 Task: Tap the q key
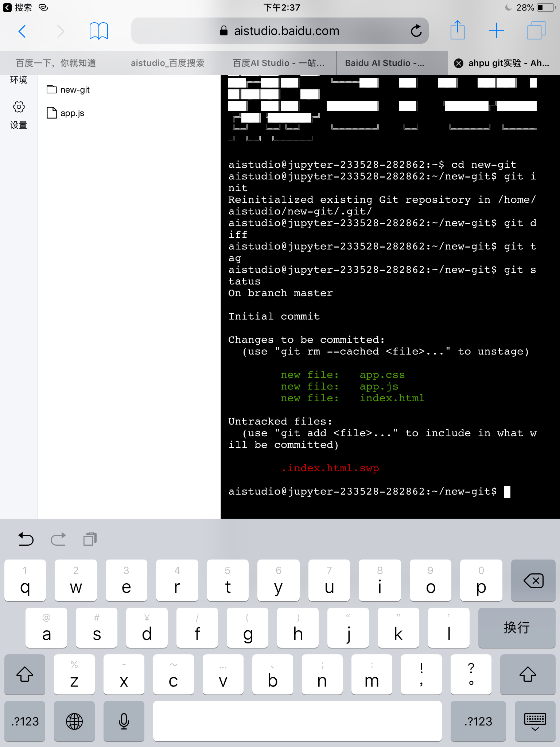pyautogui.click(x=25, y=580)
